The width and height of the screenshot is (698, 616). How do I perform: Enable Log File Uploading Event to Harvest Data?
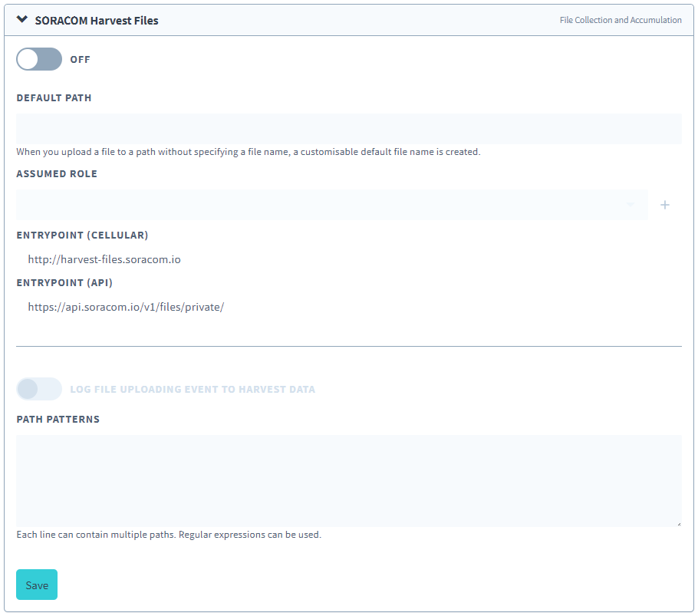(x=39, y=389)
